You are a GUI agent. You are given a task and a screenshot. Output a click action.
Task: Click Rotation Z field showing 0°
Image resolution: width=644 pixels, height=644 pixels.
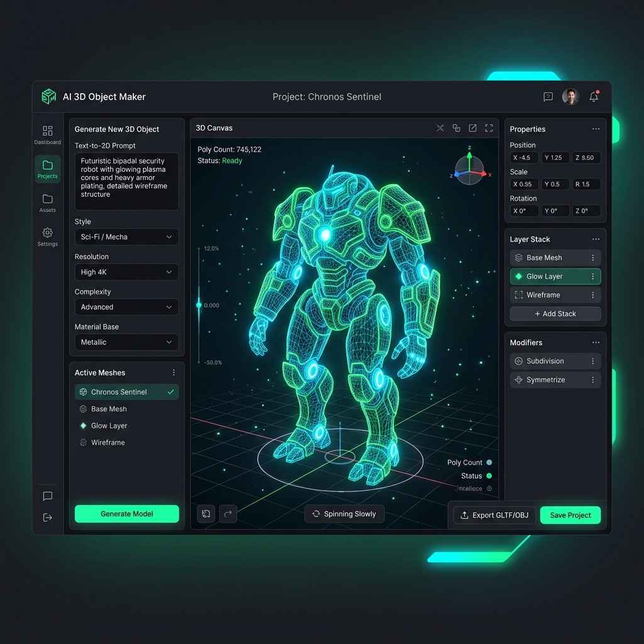587,211
